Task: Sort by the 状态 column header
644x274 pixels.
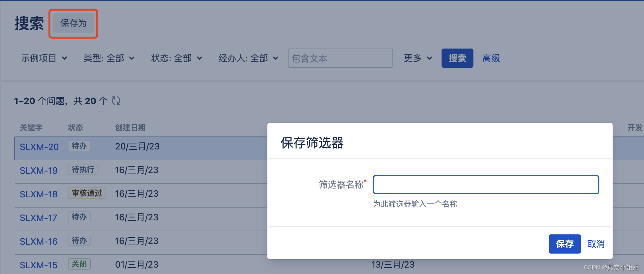Action: pos(75,128)
